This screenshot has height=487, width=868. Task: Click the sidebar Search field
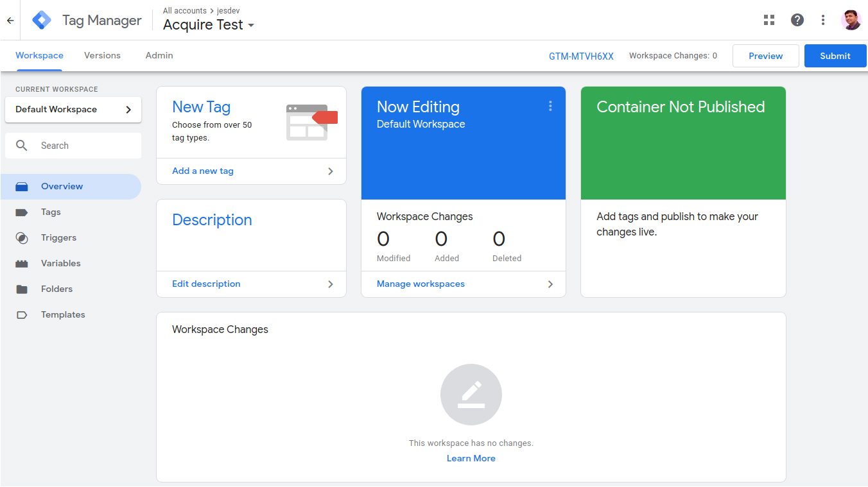click(83, 146)
